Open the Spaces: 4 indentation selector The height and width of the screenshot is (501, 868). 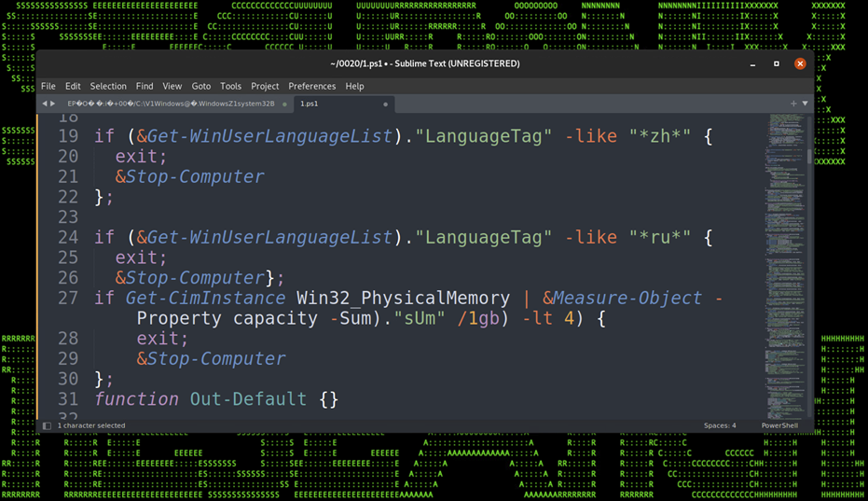coord(719,425)
